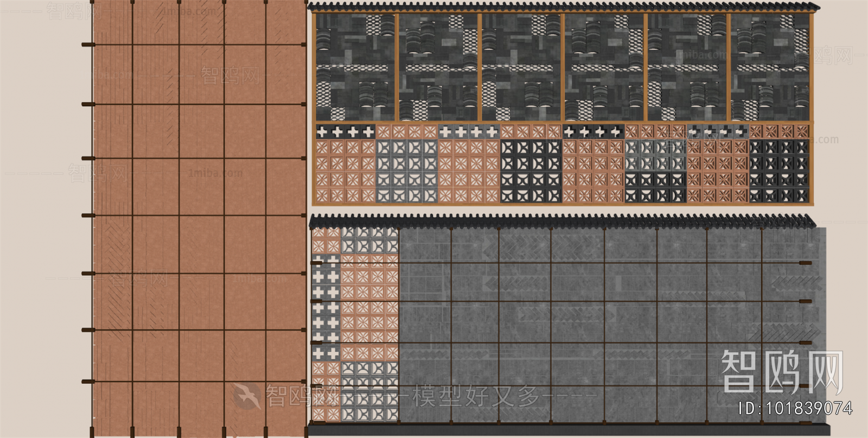
Task: Pick the leftmost dark roof-tile patterned panel
Action: [x=356, y=67]
